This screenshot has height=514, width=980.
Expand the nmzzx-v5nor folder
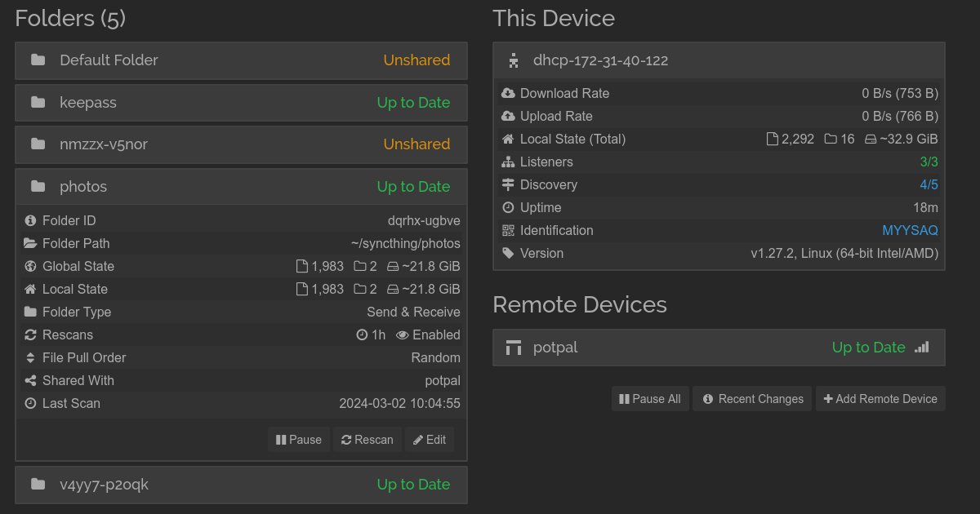tap(241, 144)
